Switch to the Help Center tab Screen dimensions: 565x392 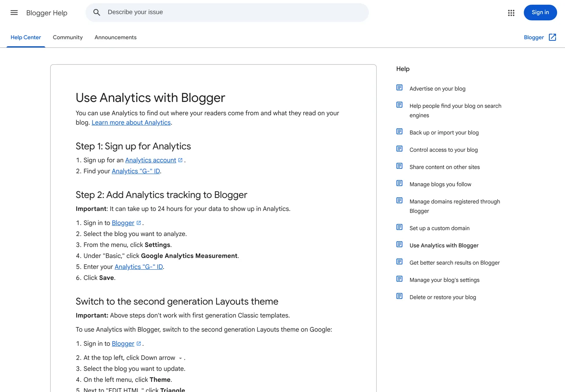tap(26, 37)
